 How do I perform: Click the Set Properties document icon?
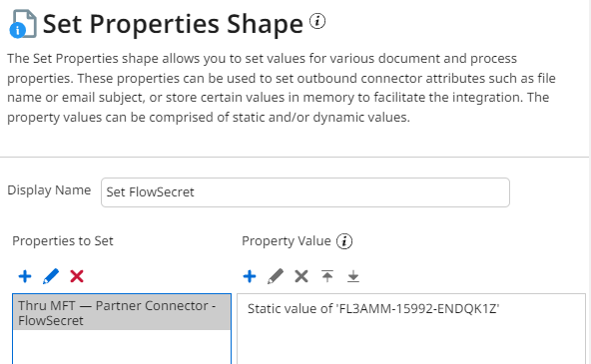(x=23, y=24)
